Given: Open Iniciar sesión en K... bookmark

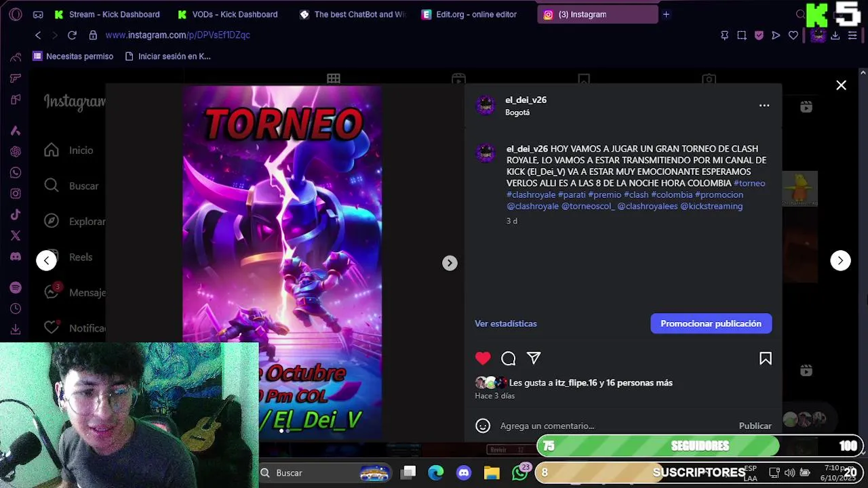Looking at the screenshot, I should (168, 56).
